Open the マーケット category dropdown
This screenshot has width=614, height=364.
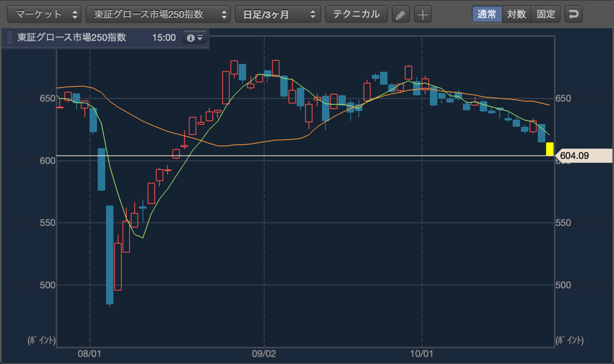tap(45, 14)
